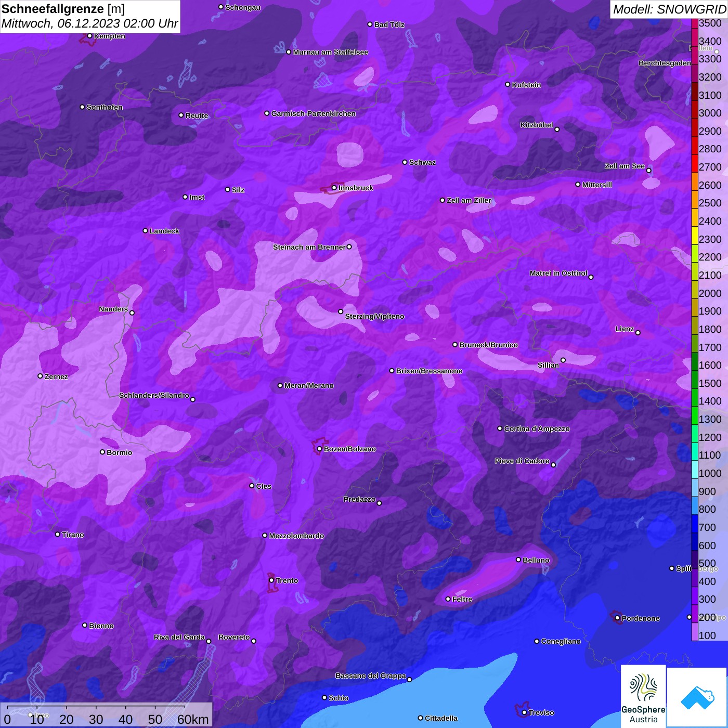Click the Bienno label

click(x=101, y=626)
